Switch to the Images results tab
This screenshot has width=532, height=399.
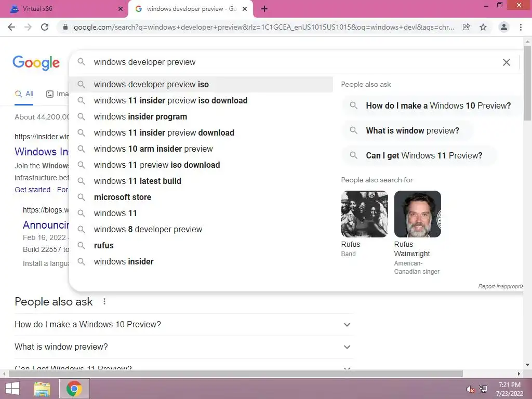[x=57, y=94]
